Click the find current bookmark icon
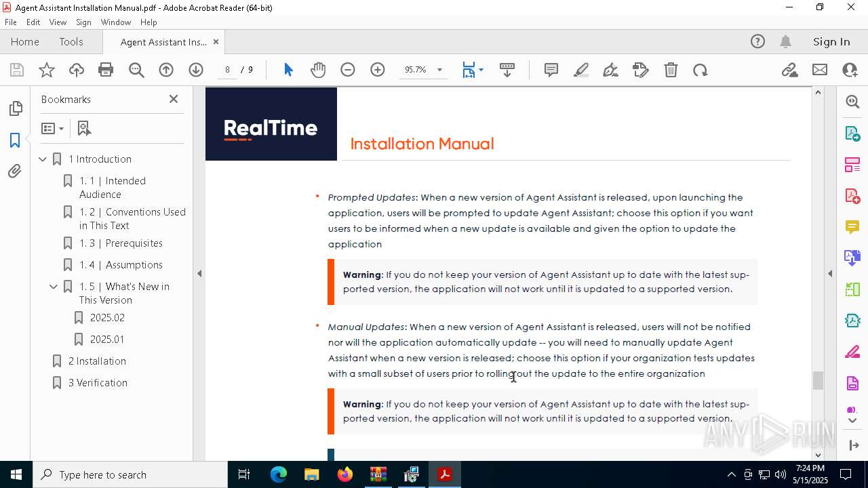868x488 pixels. 84,128
